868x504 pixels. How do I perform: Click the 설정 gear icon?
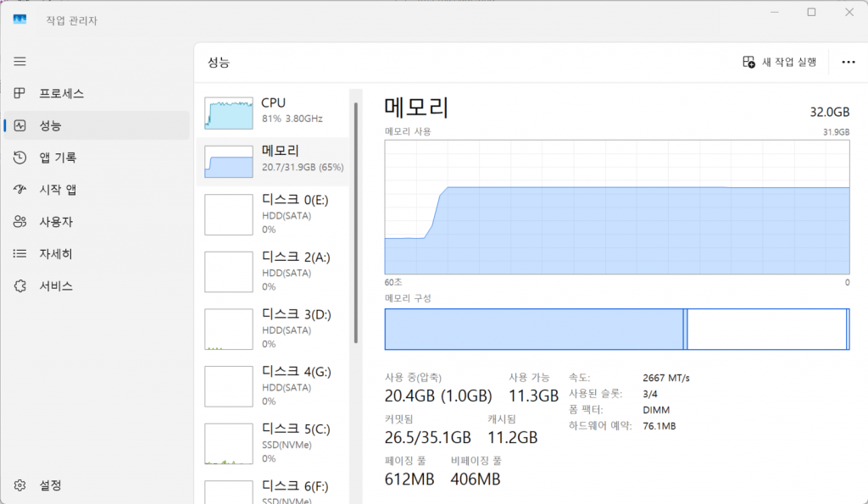point(20,485)
